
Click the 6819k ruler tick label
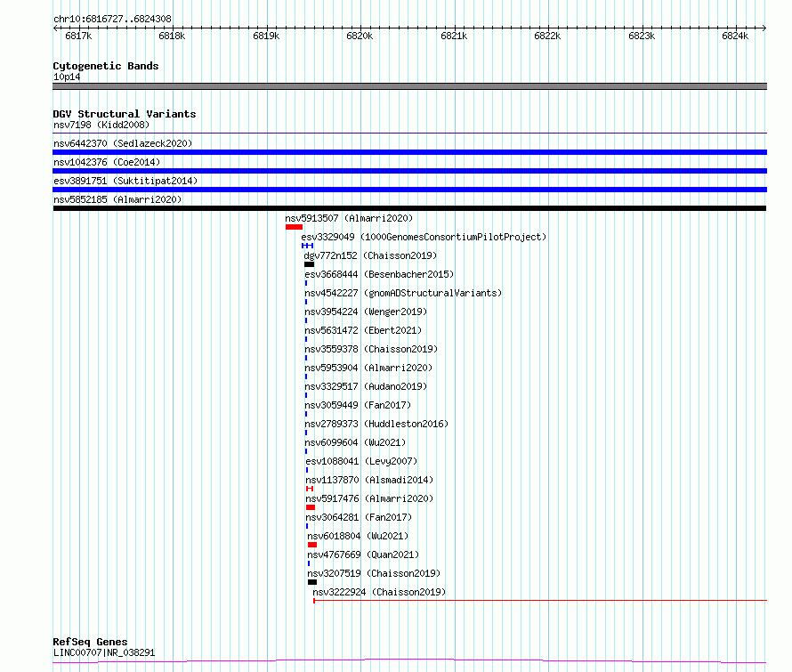point(266,36)
